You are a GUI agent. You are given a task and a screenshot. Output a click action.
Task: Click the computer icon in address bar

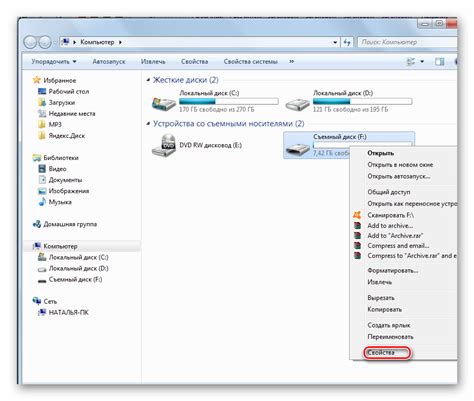(66, 42)
